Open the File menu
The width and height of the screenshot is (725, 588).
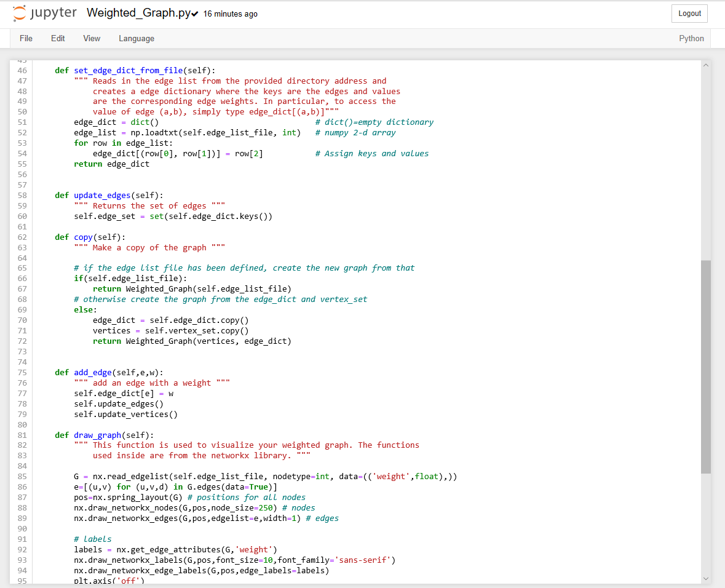[26, 38]
